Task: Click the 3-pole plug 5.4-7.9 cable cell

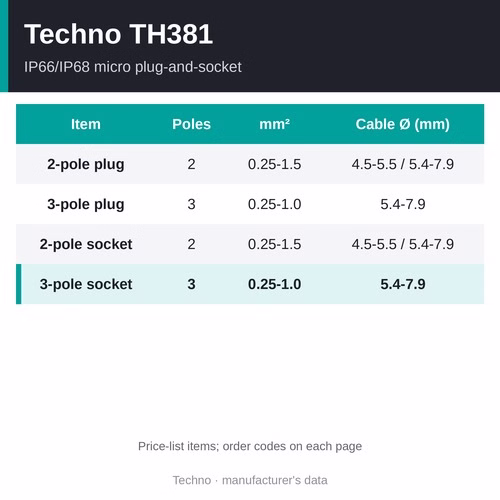Action: point(403,204)
